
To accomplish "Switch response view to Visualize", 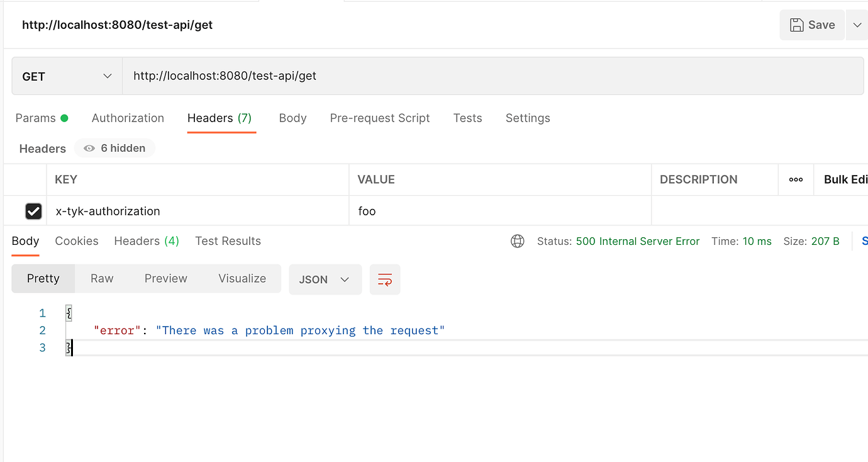I will (242, 278).
